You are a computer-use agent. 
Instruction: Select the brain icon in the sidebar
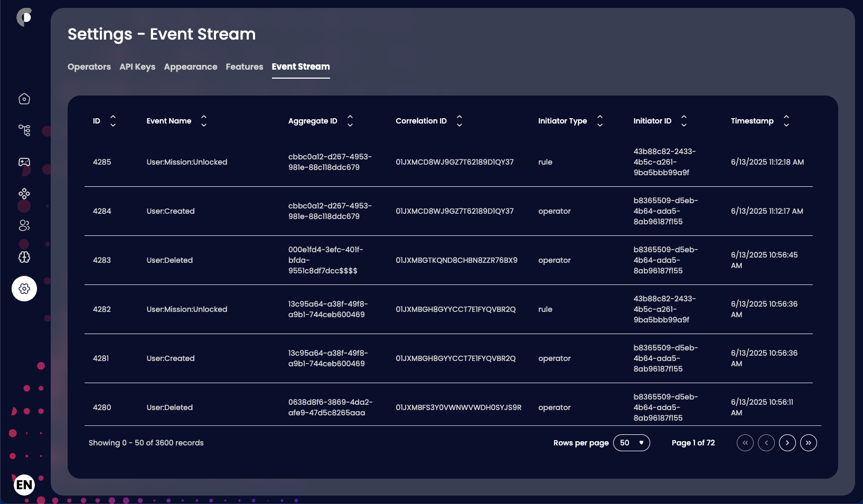[x=24, y=257]
